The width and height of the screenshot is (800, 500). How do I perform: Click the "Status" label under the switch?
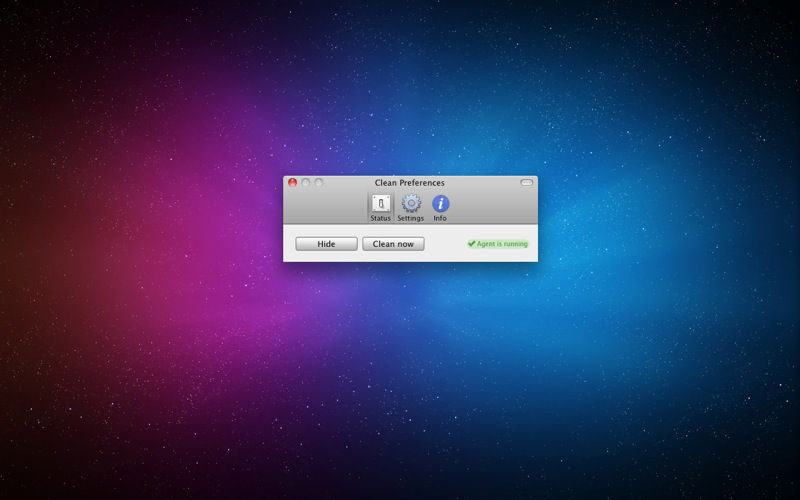coord(381,218)
